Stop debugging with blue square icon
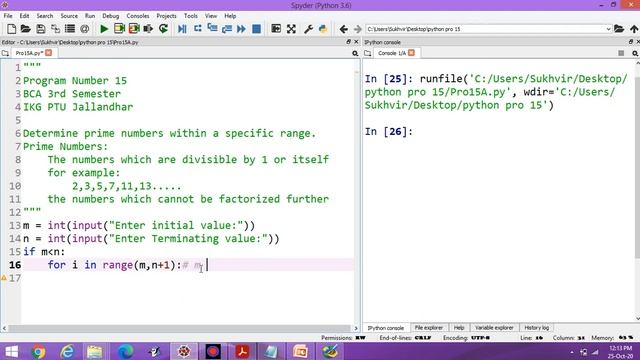 (256, 29)
